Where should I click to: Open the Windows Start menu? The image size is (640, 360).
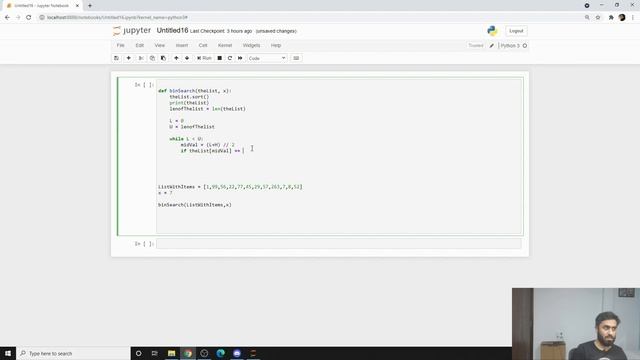[x=8, y=353]
